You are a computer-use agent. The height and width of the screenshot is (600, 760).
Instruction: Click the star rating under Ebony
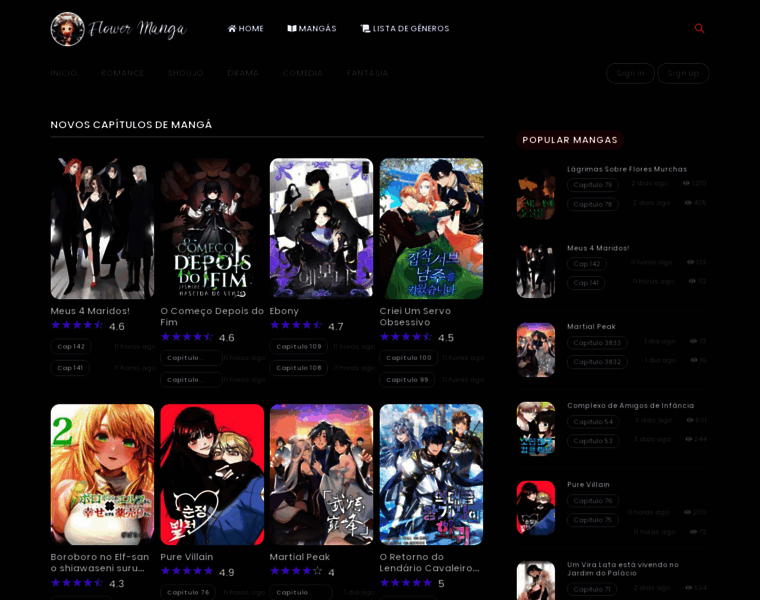pos(296,325)
